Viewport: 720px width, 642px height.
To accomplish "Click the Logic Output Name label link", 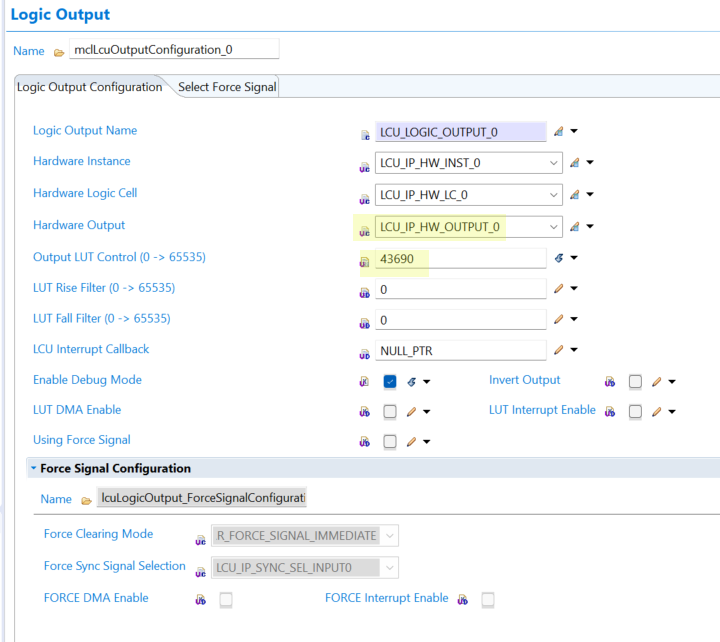I will pyautogui.click(x=85, y=131).
